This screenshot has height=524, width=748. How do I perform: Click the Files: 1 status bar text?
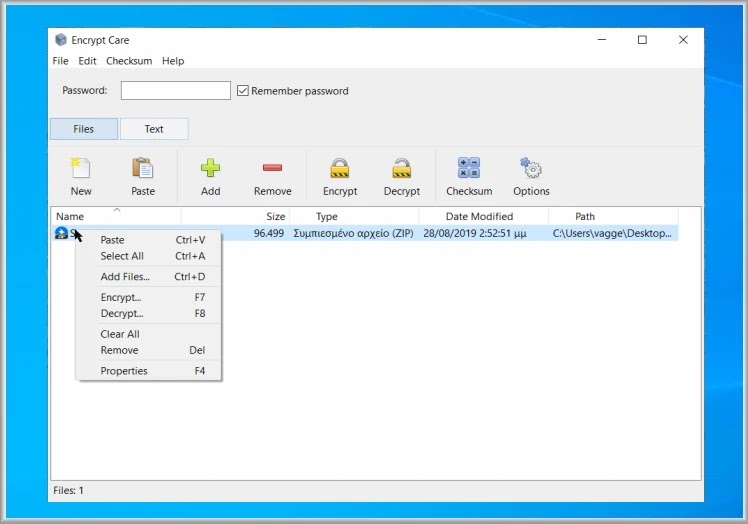(68, 491)
